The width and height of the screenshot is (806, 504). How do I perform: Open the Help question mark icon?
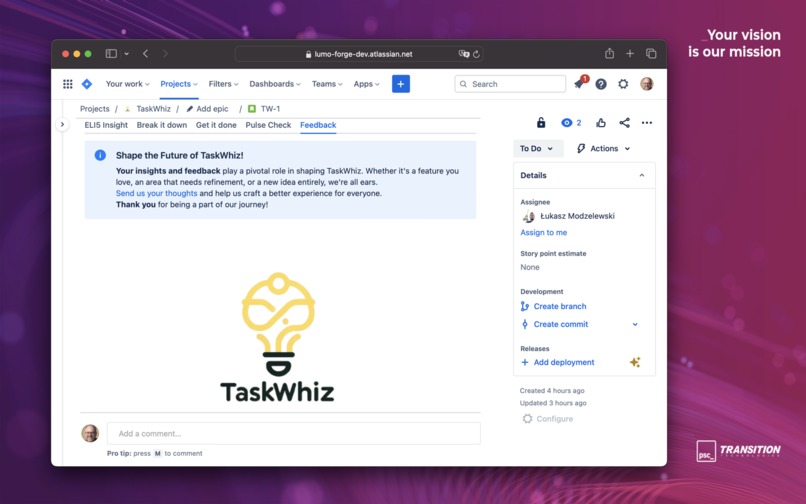601,84
